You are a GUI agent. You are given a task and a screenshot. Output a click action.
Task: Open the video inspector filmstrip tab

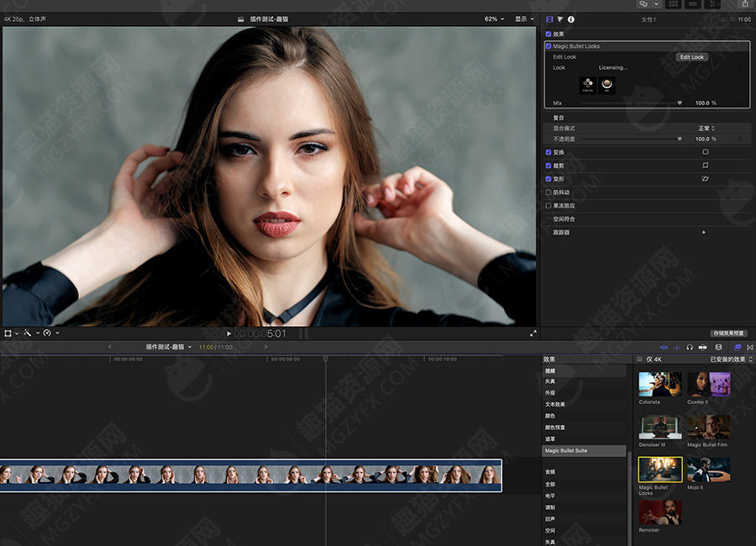[x=549, y=18]
